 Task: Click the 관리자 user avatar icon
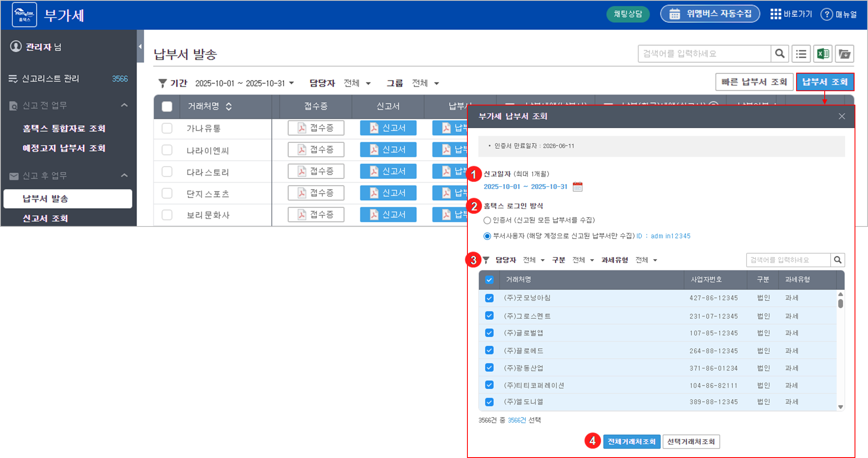[x=16, y=46]
